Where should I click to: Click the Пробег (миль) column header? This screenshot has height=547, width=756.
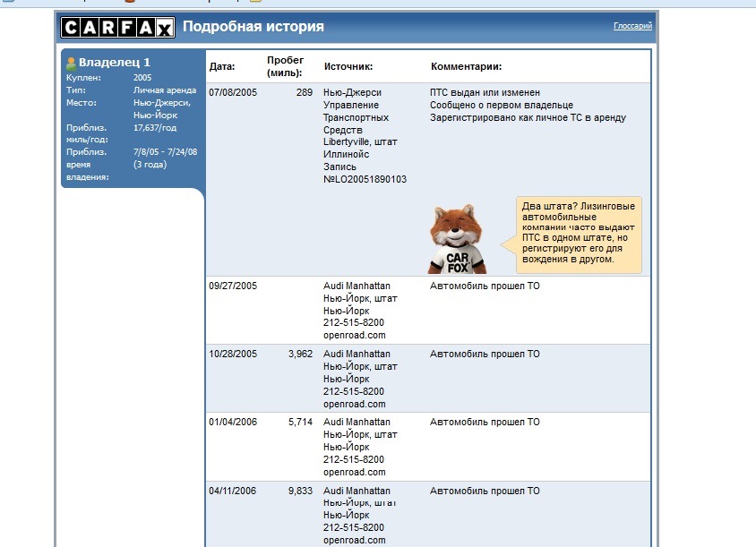point(286,66)
